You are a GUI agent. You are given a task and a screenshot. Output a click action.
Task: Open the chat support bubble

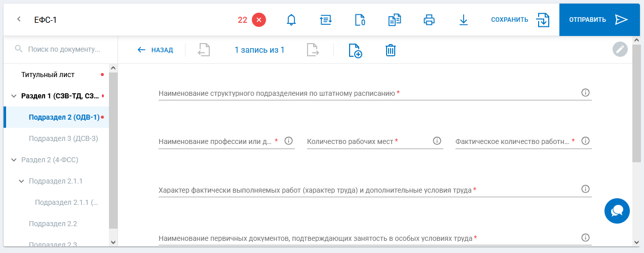[x=617, y=211]
